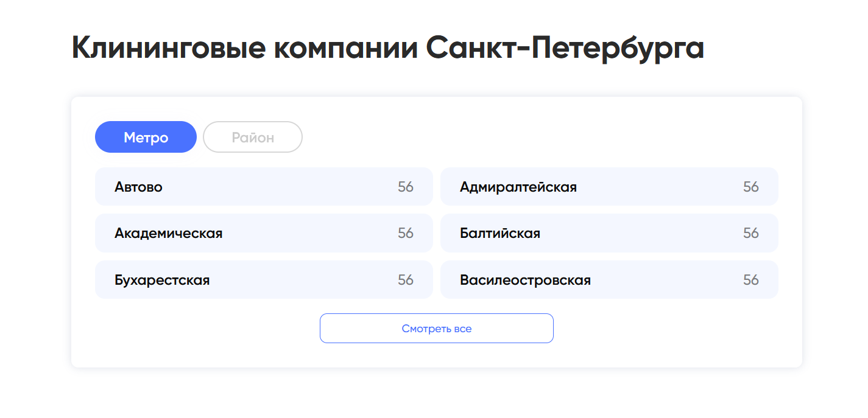This screenshot has width=868, height=418.
Task: Click the 56 count beside Бухарестская
Action: point(406,280)
